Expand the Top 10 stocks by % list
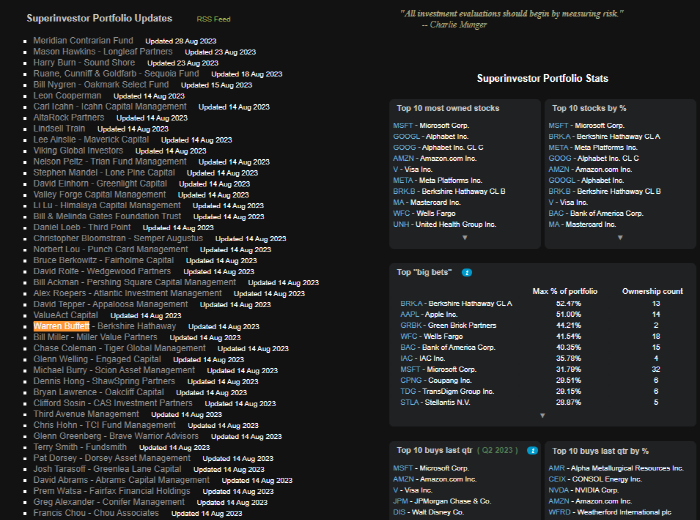 coord(620,237)
